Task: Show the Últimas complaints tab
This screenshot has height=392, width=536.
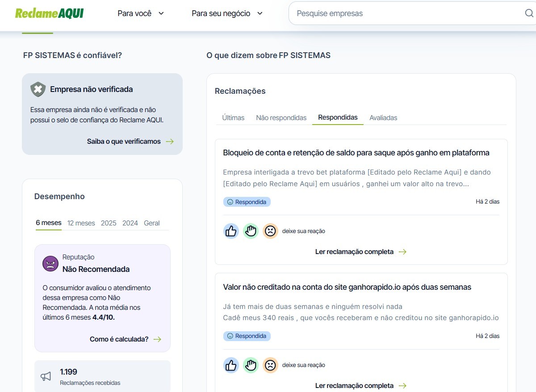Action: 233,118
